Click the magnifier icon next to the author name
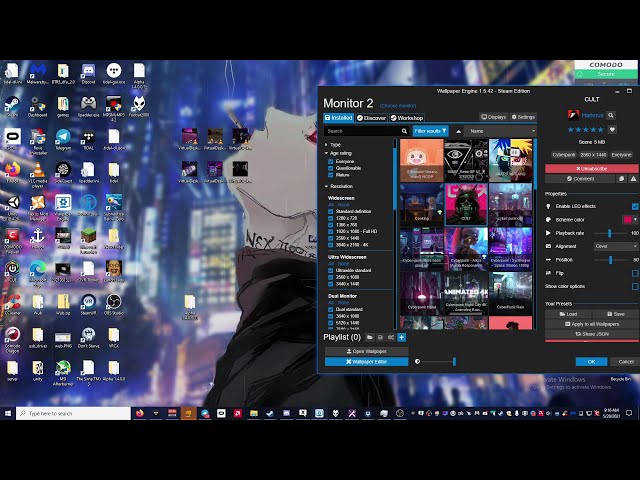The height and width of the screenshot is (480, 640). click(x=611, y=116)
